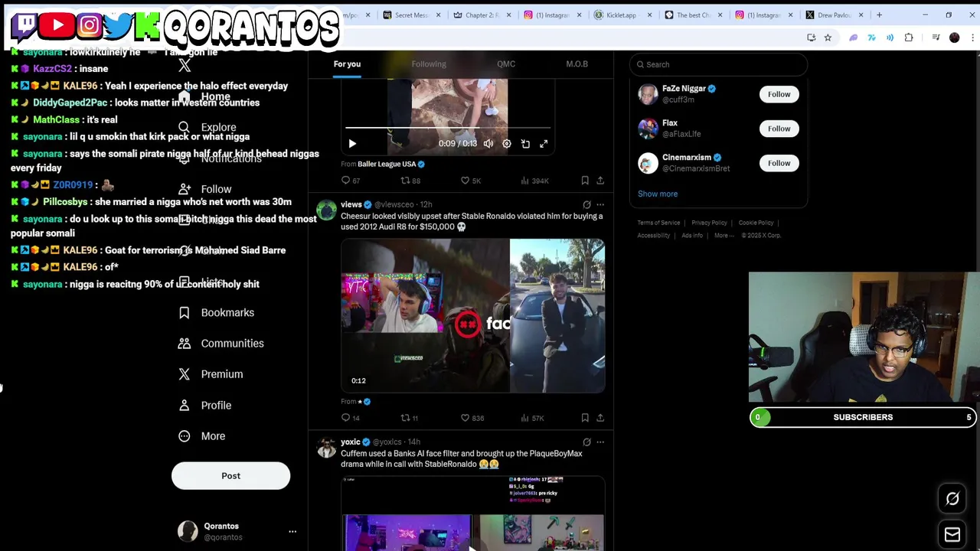Click the browser profile avatar
This screenshot has height=551, width=980.
(x=954, y=37)
